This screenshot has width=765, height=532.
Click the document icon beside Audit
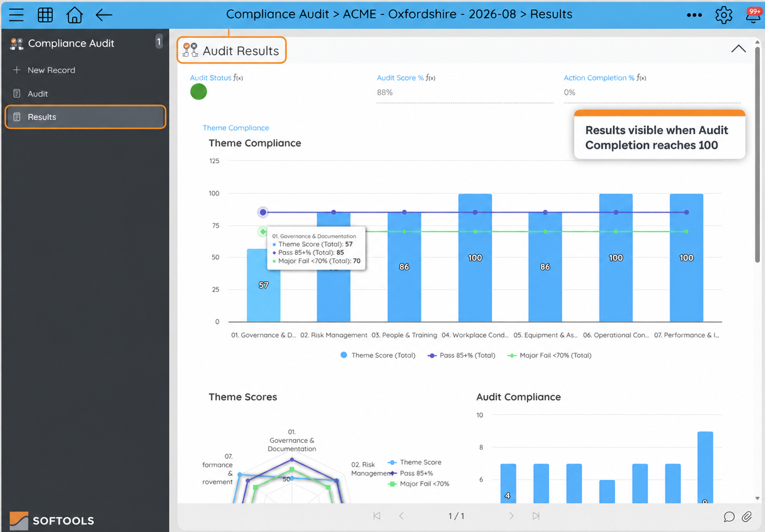17,94
